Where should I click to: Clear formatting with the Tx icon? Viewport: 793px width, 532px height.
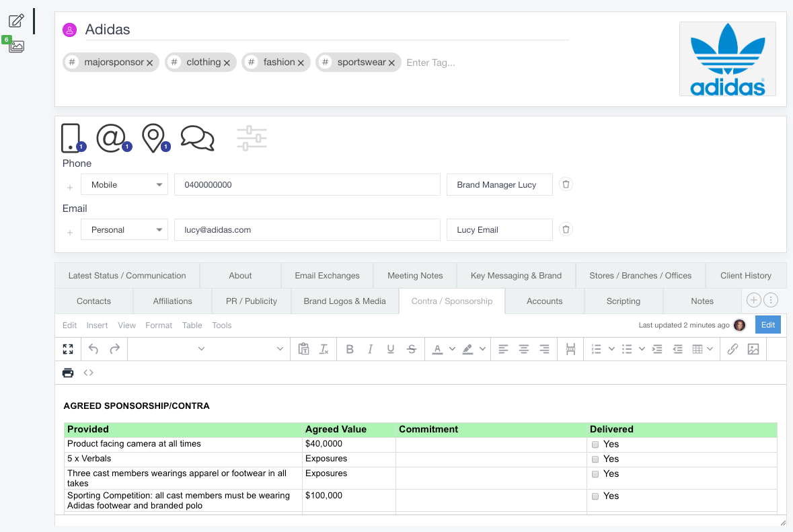coord(324,349)
